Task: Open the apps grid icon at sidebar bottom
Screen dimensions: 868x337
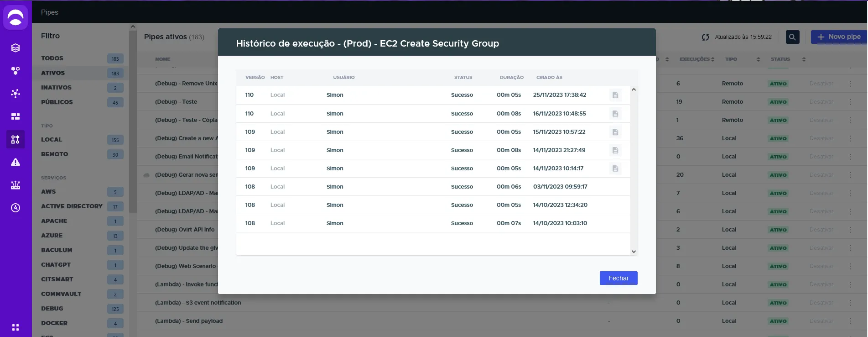Action: pyautogui.click(x=16, y=327)
